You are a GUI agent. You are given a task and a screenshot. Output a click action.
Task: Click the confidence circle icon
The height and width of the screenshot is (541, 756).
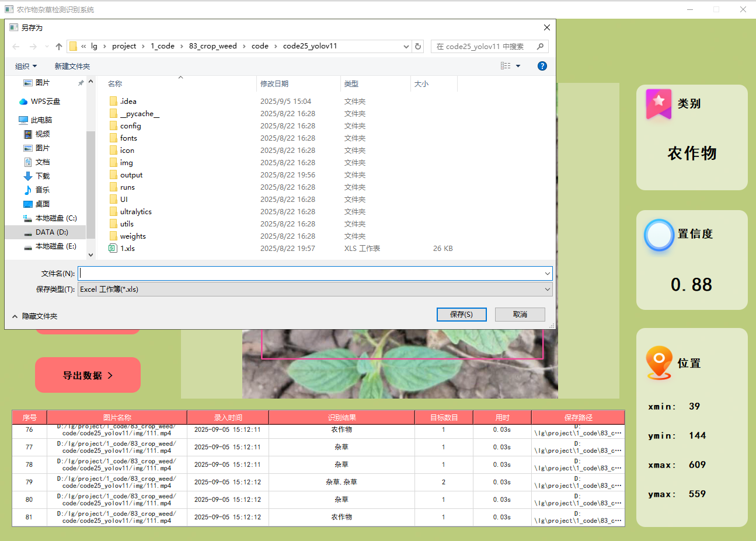point(659,235)
